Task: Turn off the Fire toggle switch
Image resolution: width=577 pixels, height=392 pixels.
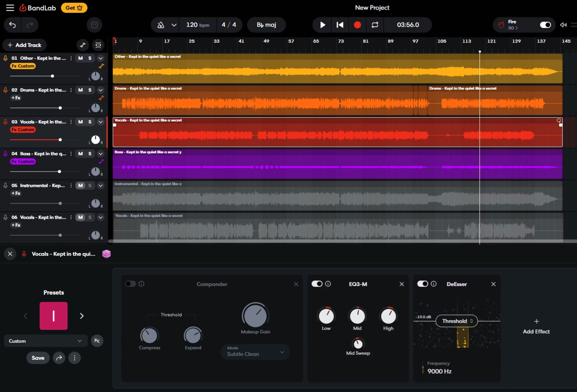Action: click(545, 25)
